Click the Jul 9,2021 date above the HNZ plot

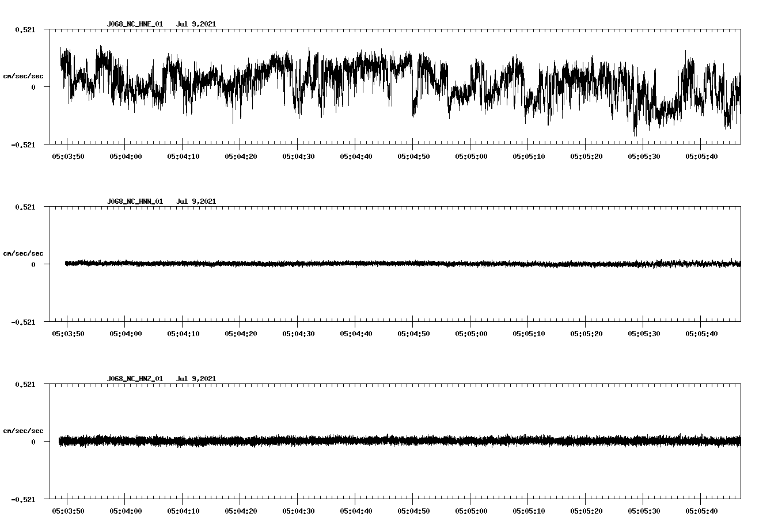[x=196, y=379]
